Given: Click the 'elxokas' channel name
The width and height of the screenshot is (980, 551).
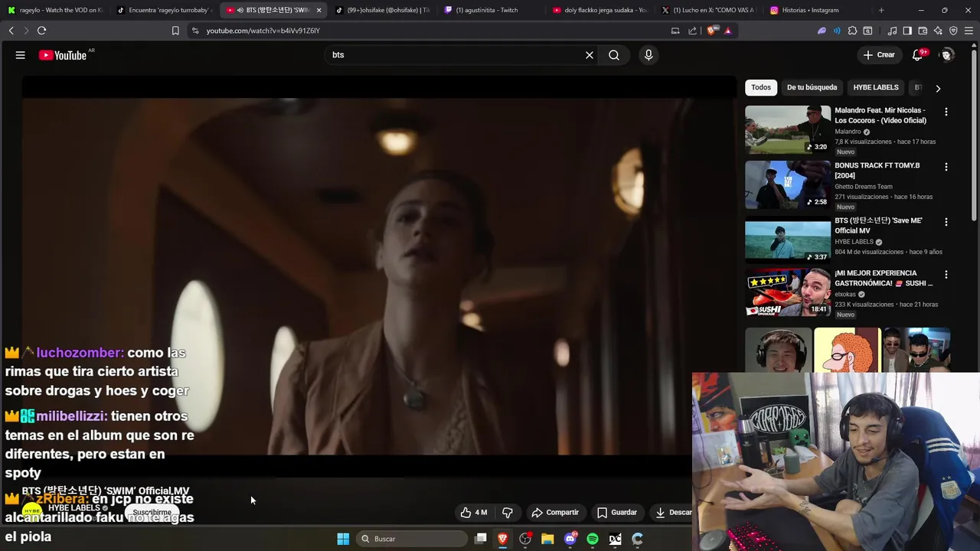Looking at the screenshot, I should (x=845, y=295).
